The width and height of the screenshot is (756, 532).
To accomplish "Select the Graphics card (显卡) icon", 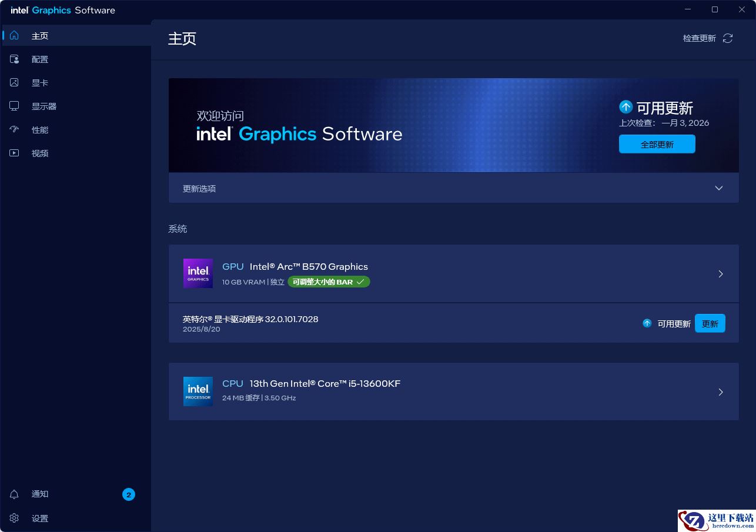I will (x=14, y=83).
